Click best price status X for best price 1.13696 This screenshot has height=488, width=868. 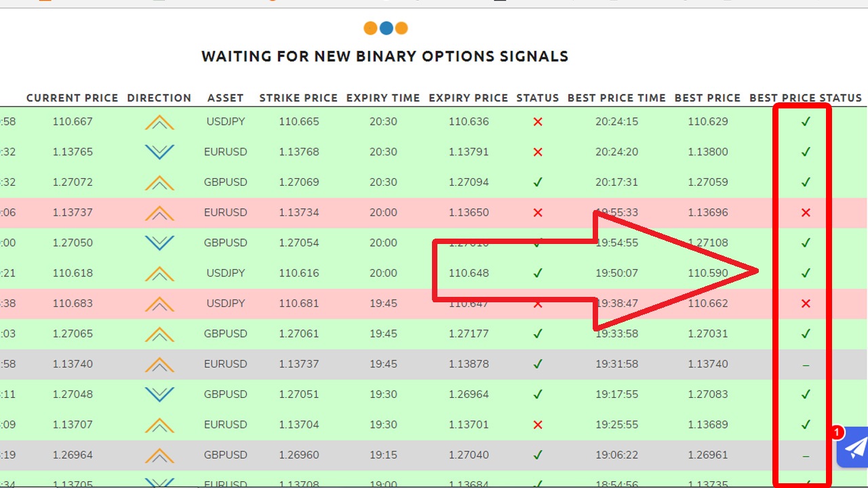click(806, 213)
